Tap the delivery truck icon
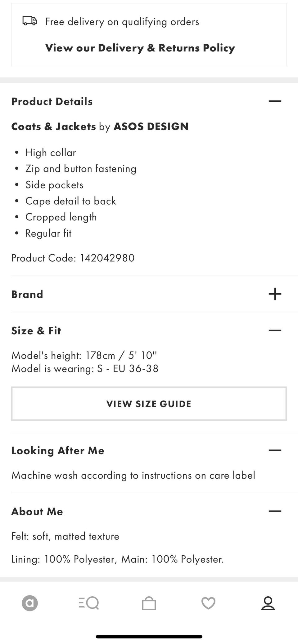Image resolution: width=298 pixels, height=644 pixels. point(30,21)
